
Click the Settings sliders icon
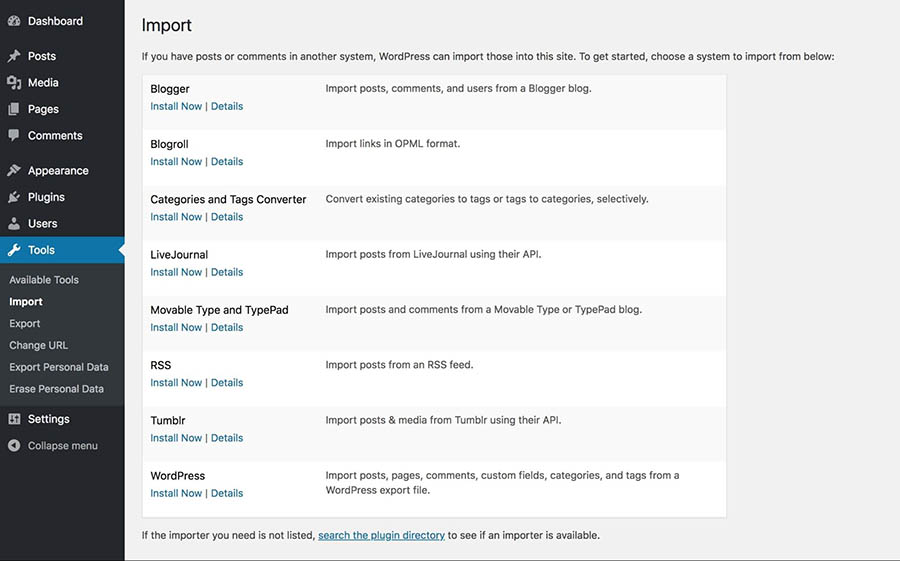coord(14,419)
